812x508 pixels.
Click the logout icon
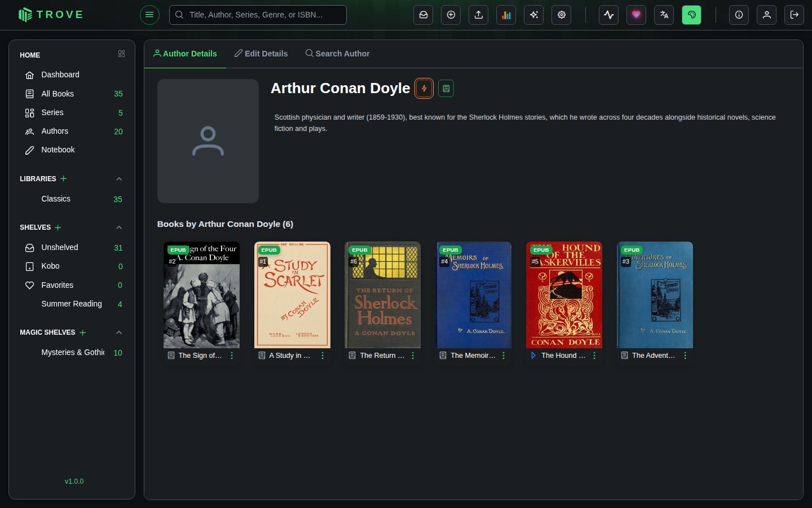(x=795, y=15)
